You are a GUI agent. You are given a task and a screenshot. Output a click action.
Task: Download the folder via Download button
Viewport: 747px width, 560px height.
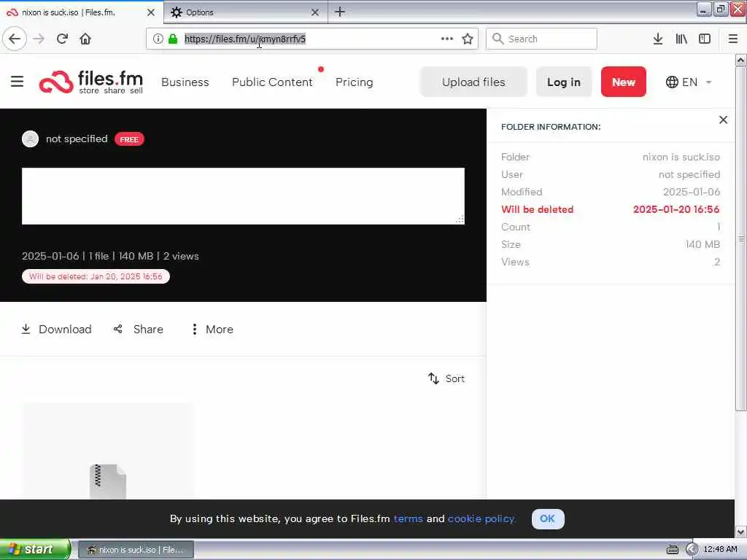click(56, 329)
